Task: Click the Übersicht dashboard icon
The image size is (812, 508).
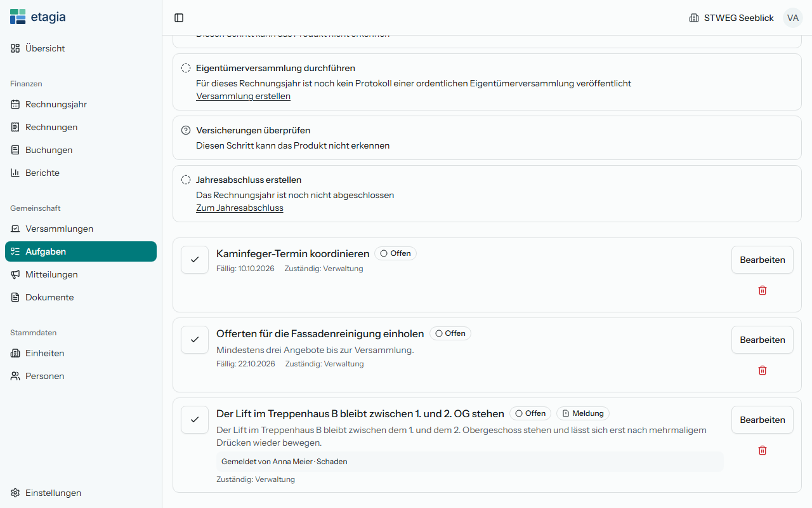Action: (15, 48)
